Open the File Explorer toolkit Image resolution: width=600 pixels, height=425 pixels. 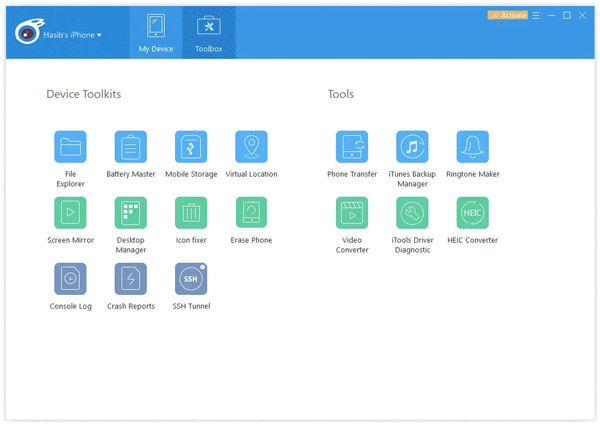coord(70,147)
